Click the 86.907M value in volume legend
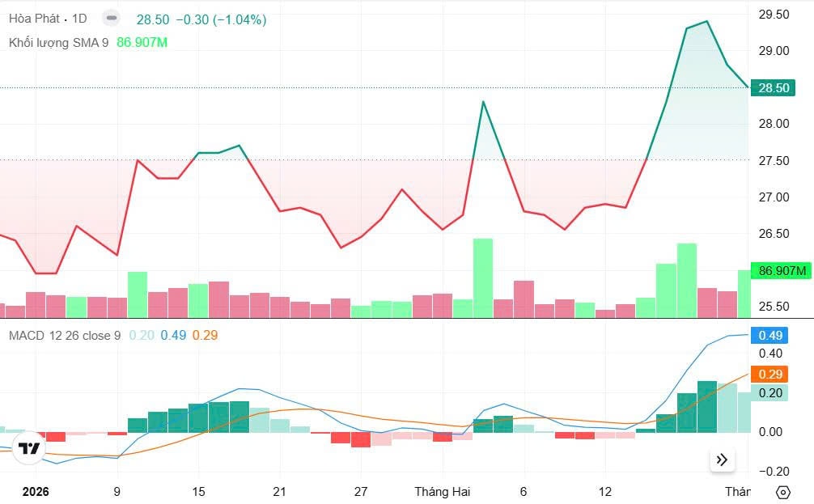Screen dimensions: 814x504 [142, 42]
